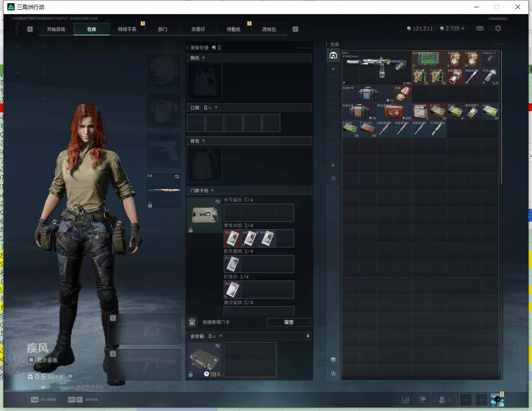Select the 标准护甲 repair kit bag
Viewport: 532px width, 411px height.
point(368,94)
